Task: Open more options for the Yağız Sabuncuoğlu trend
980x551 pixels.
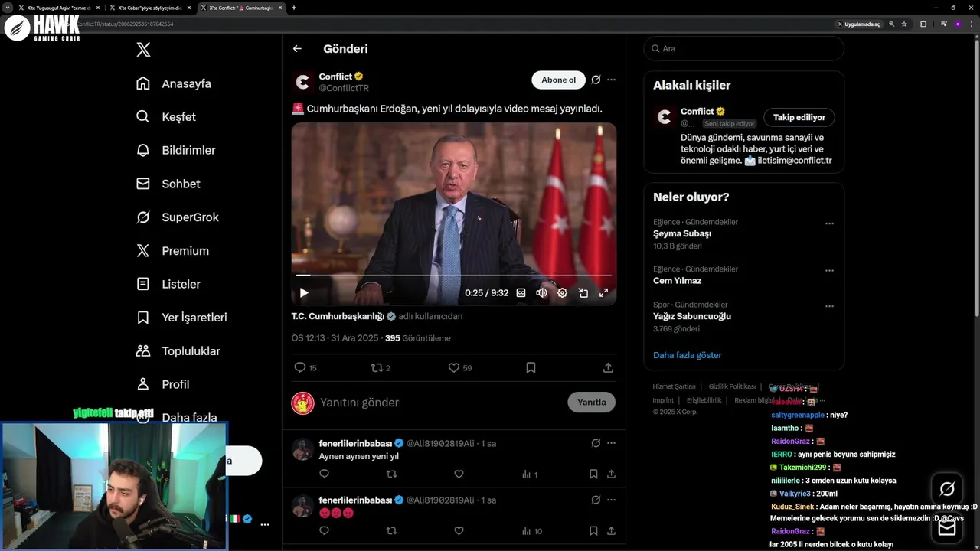Action: tap(829, 306)
